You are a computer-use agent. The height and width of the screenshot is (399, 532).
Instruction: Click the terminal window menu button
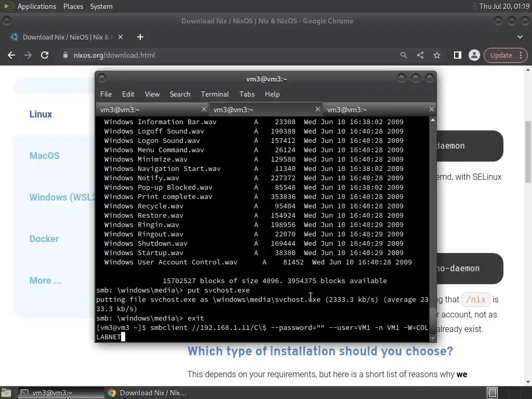pyautogui.click(x=101, y=78)
